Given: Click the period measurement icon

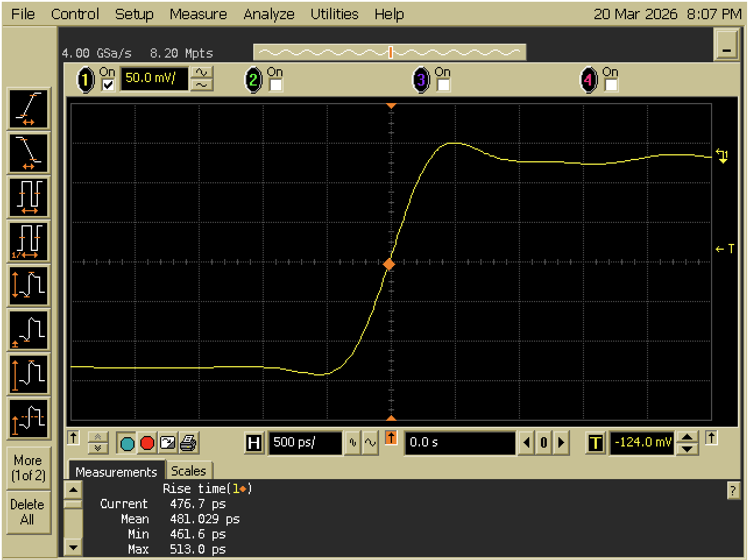Looking at the screenshot, I should pos(29,197).
